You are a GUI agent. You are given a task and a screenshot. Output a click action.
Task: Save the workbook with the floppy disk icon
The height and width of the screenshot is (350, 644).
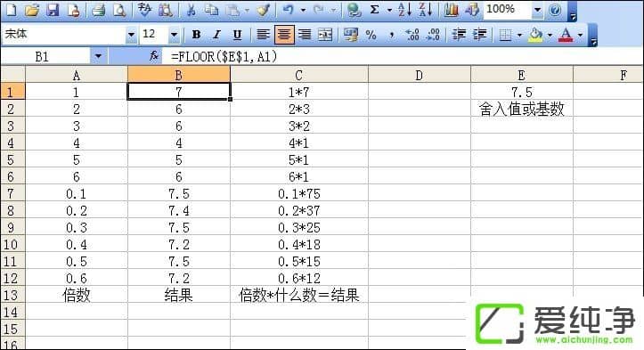coord(53,10)
